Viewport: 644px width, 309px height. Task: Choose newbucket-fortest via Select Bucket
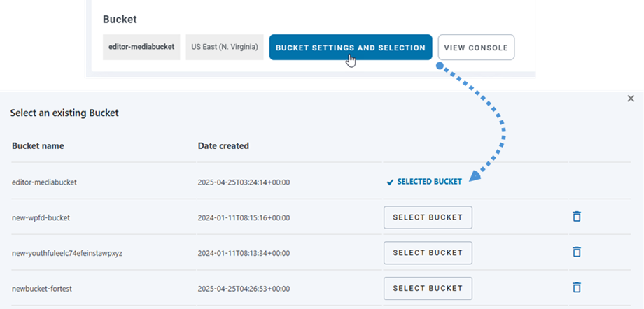pyautogui.click(x=428, y=288)
